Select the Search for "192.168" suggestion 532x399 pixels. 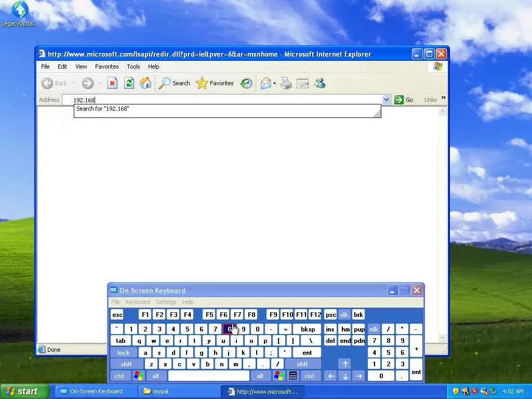pos(228,109)
